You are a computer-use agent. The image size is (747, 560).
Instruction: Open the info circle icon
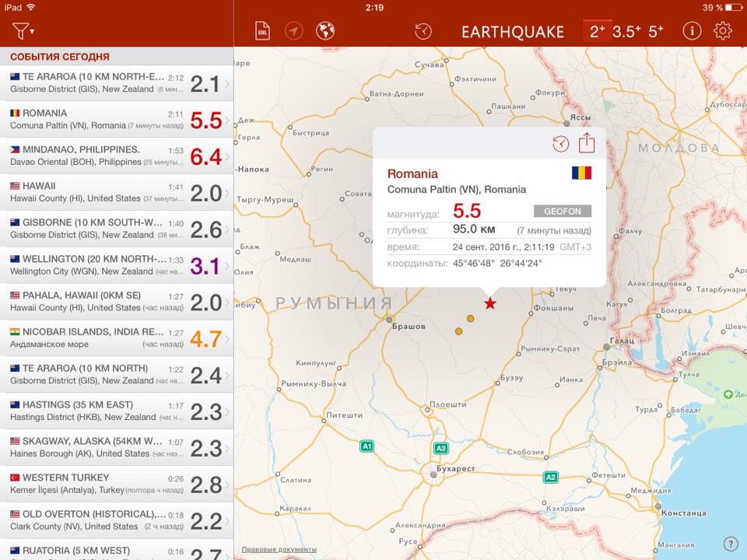pos(692,31)
